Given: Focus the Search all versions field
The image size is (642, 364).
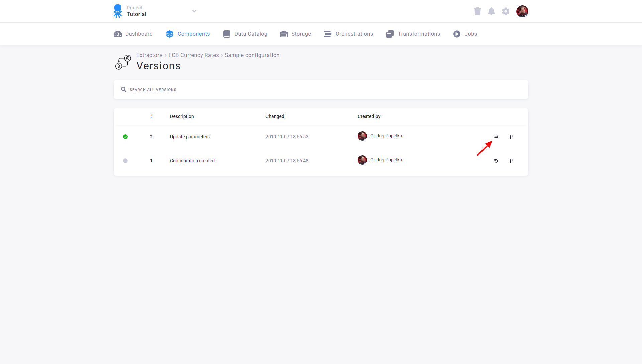Looking at the screenshot, I should 321,89.
